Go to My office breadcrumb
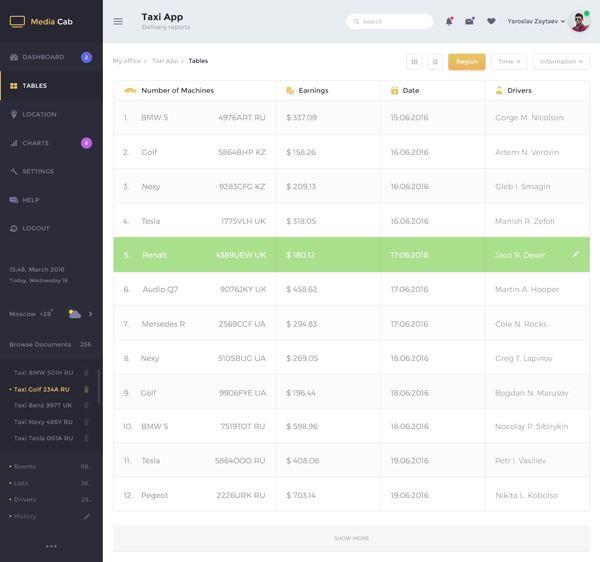600x562 pixels. [127, 61]
